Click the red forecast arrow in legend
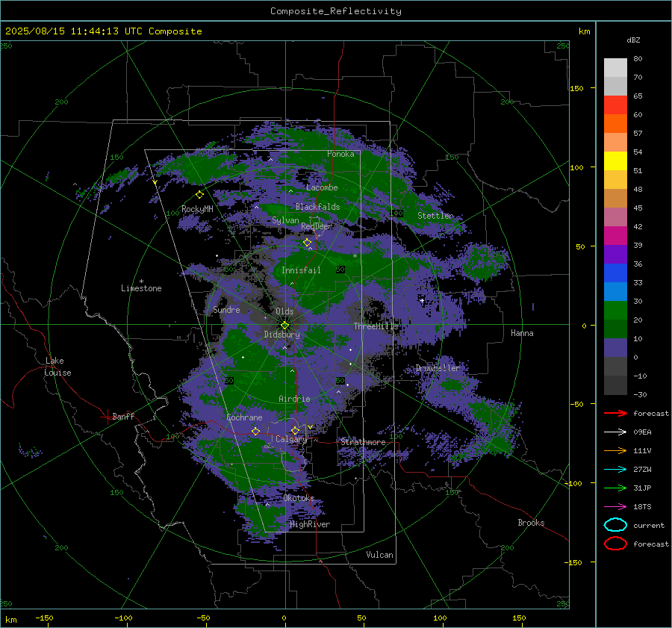672x628 pixels. [615, 413]
